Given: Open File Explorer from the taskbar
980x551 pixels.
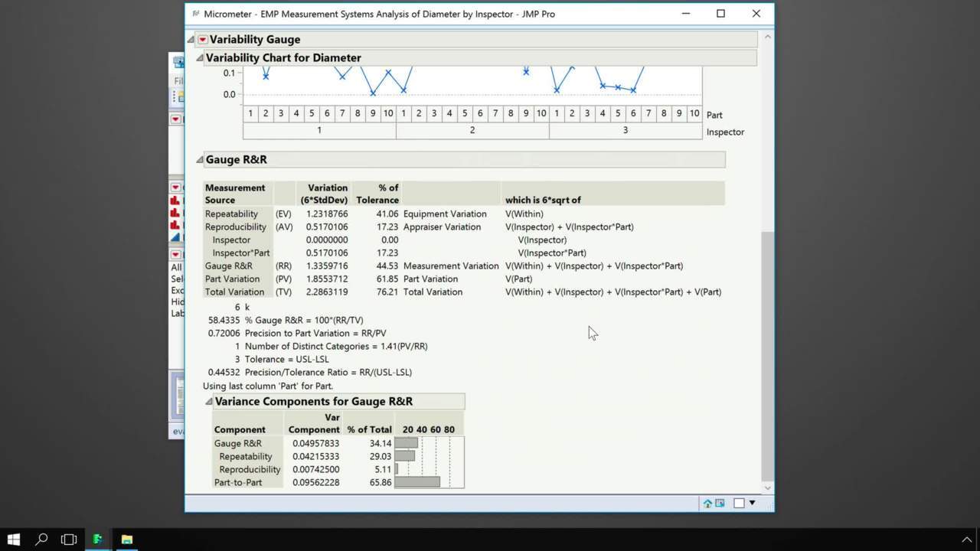Looking at the screenshot, I should tap(126, 540).
